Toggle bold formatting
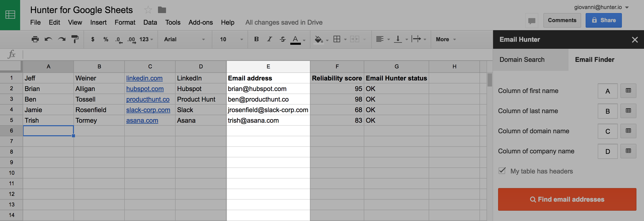The width and height of the screenshot is (644, 221). [x=256, y=39]
